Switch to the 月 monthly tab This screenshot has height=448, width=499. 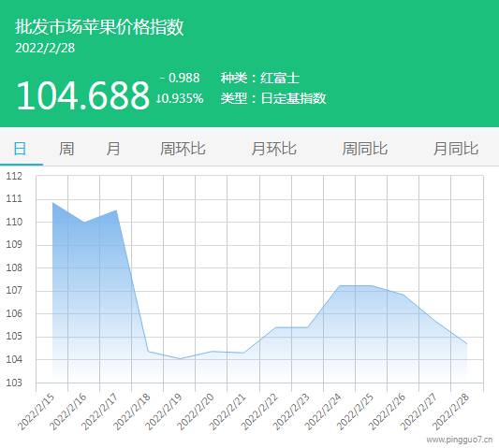pos(113,149)
